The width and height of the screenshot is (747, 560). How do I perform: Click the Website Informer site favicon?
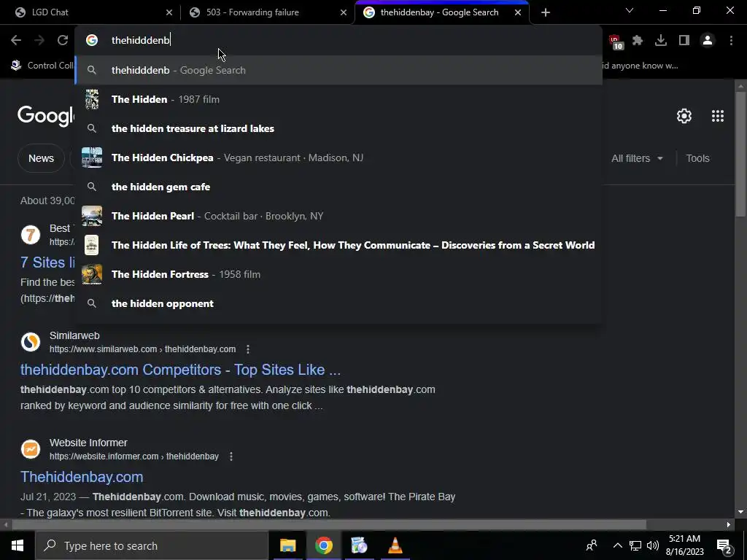point(31,449)
